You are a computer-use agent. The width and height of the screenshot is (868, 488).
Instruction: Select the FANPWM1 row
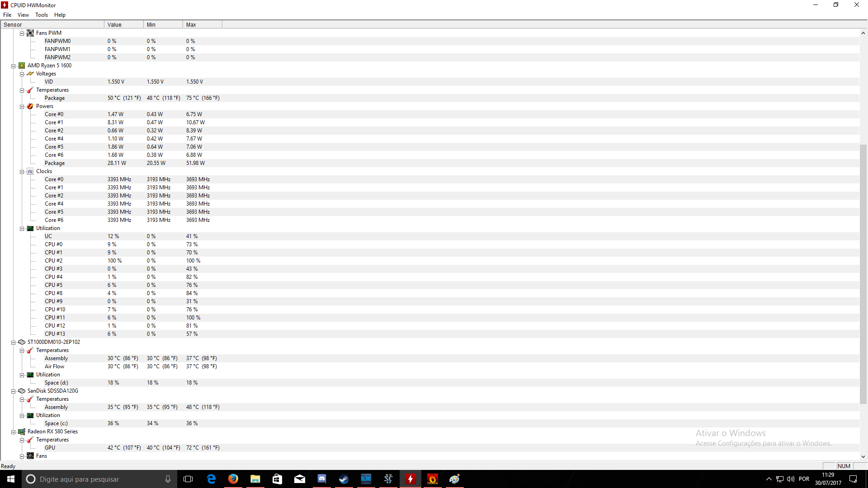[x=429, y=49]
